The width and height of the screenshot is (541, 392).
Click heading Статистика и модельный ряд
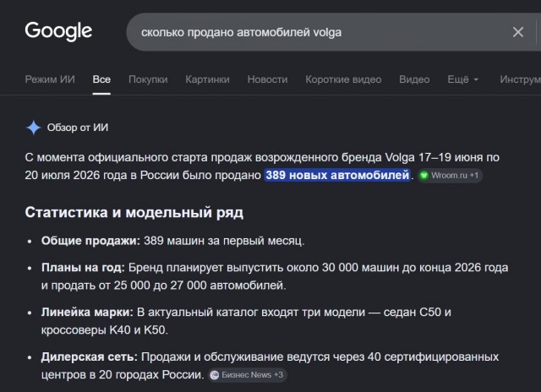click(134, 212)
